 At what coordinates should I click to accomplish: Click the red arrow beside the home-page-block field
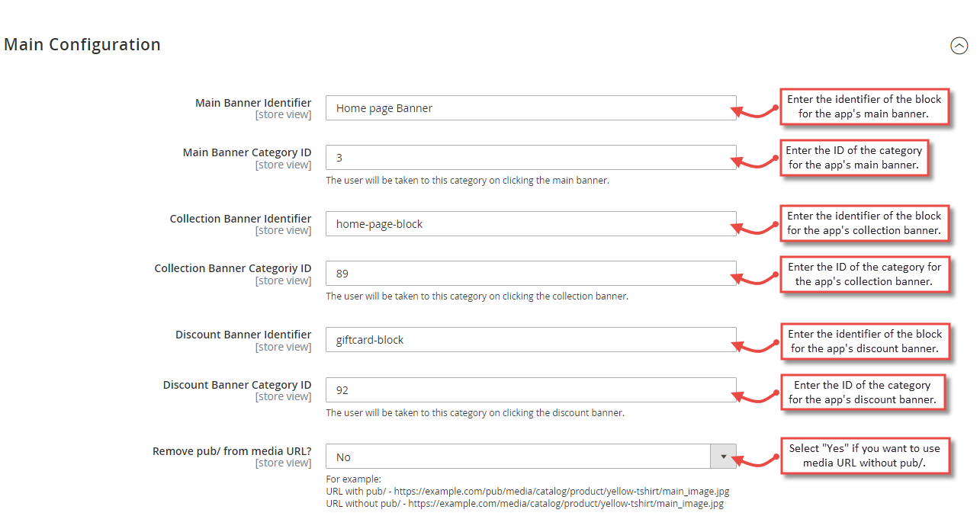click(x=756, y=227)
